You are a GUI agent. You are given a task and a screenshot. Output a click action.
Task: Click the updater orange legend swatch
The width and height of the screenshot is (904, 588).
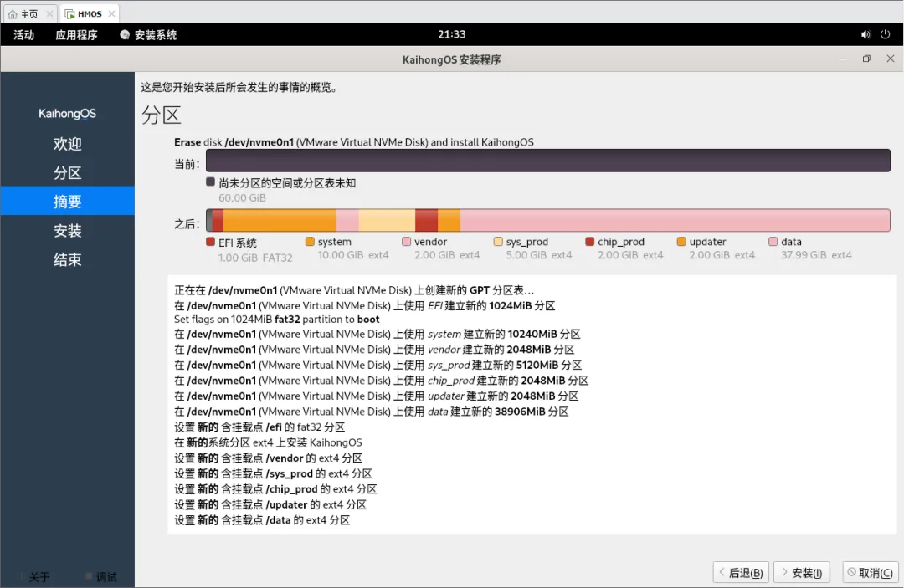click(681, 241)
